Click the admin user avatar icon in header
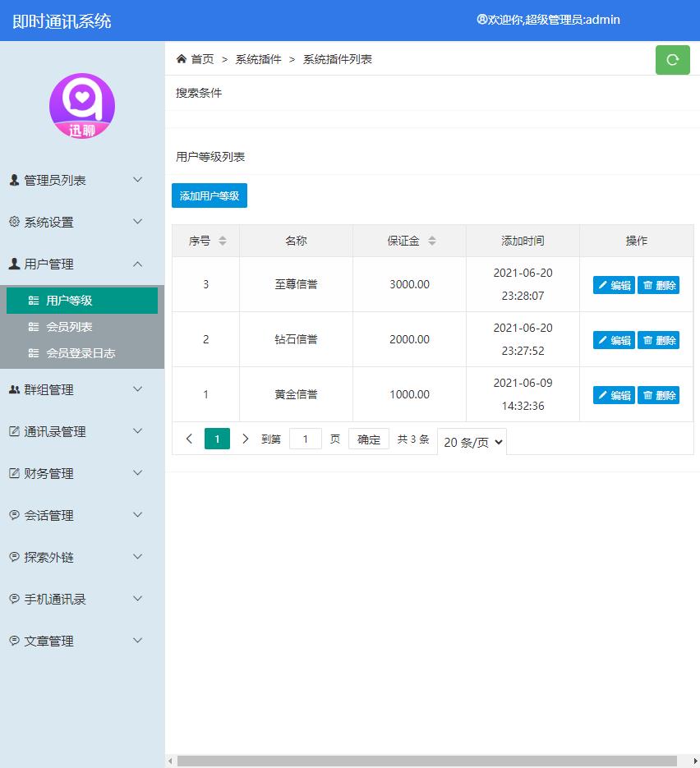 pos(481,19)
